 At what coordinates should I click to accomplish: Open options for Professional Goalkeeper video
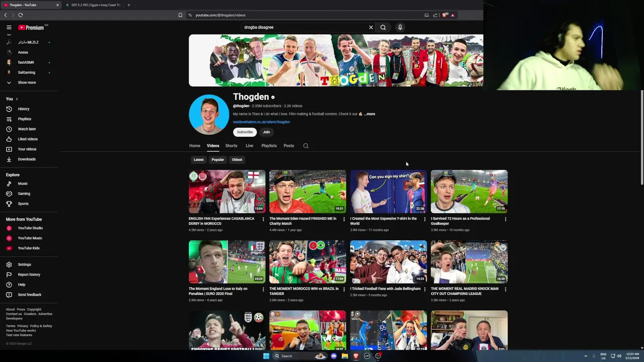pos(506,219)
